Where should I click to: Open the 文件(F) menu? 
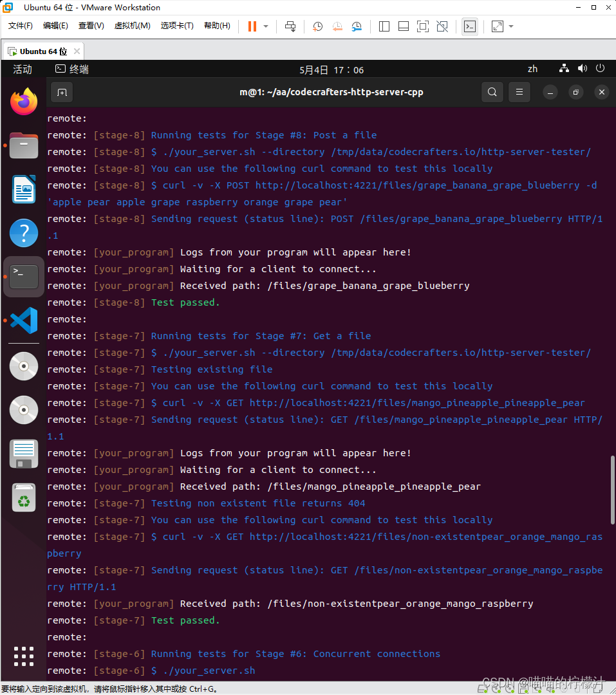(x=21, y=26)
